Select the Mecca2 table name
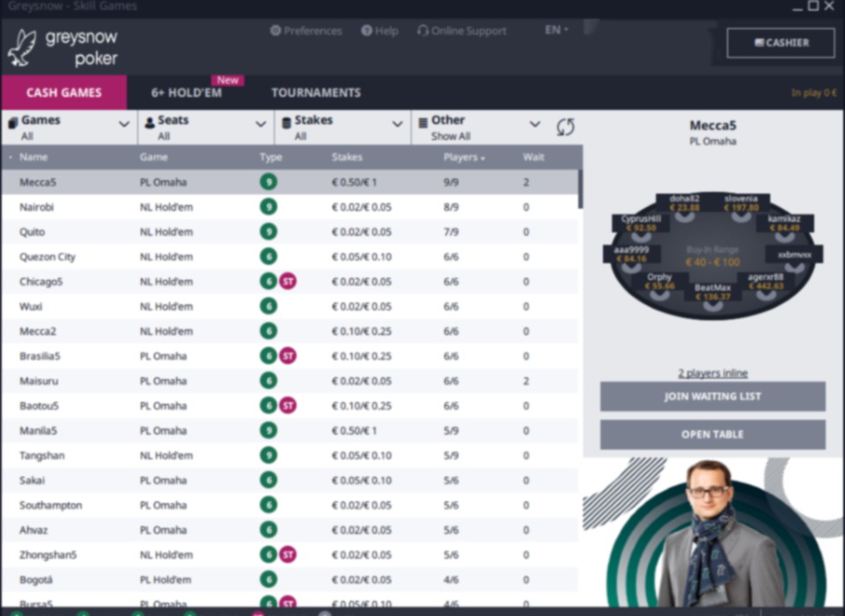Viewport: 845px width, 616px height. coord(38,331)
